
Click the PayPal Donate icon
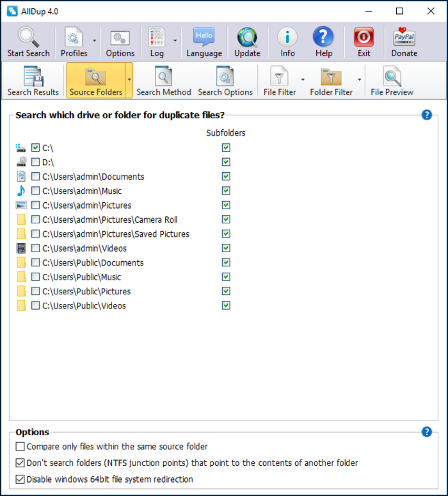click(x=404, y=37)
